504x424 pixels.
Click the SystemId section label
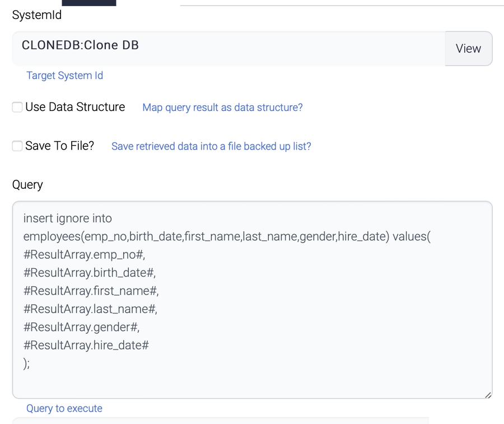(36, 15)
